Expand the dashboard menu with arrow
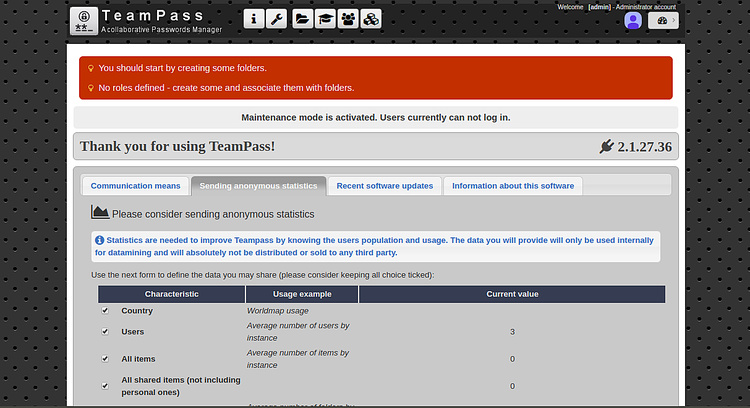The width and height of the screenshot is (750, 408). pyautogui.click(x=672, y=21)
